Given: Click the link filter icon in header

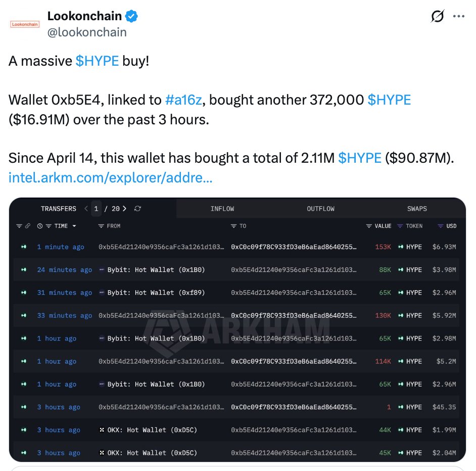Looking at the screenshot, I should coord(28,226).
